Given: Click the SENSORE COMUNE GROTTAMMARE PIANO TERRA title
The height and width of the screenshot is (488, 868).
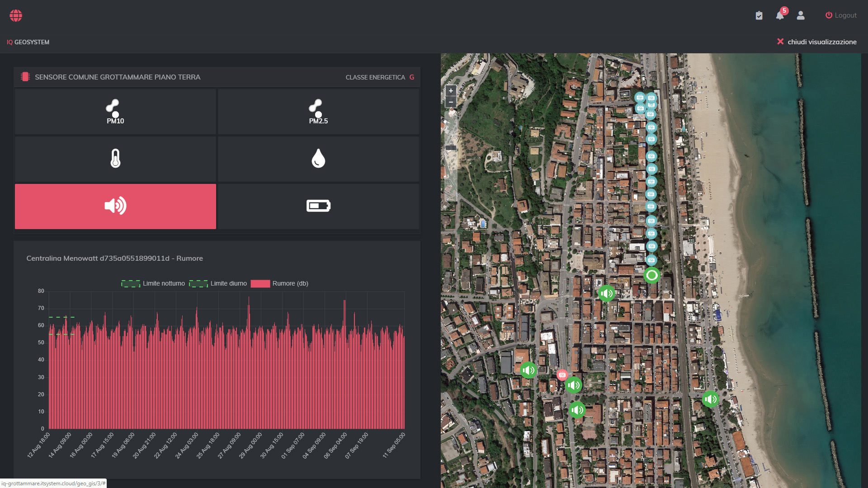Looking at the screenshot, I should pyautogui.click(x=118, y=77).
